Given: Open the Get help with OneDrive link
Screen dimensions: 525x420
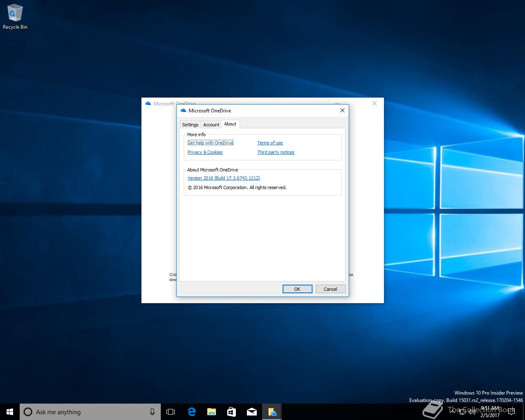Looking at the screenshot, I should (210, 143).
